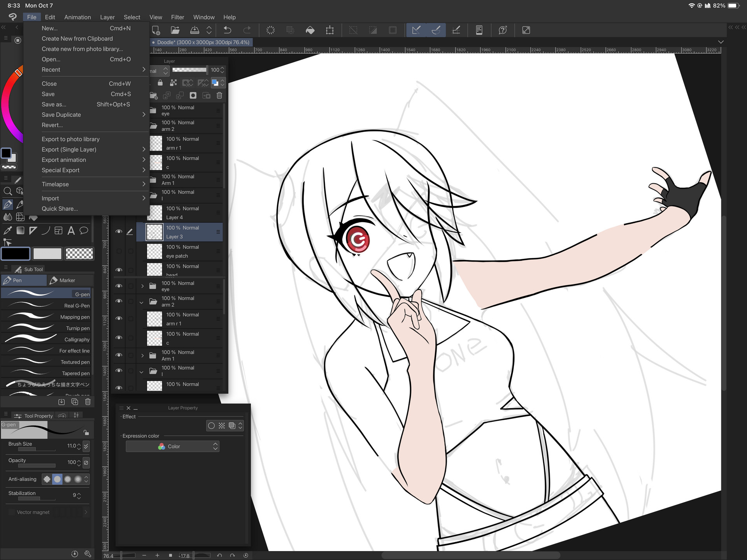Click the Lock Layer padlock icon

click(x=160, y=83)
